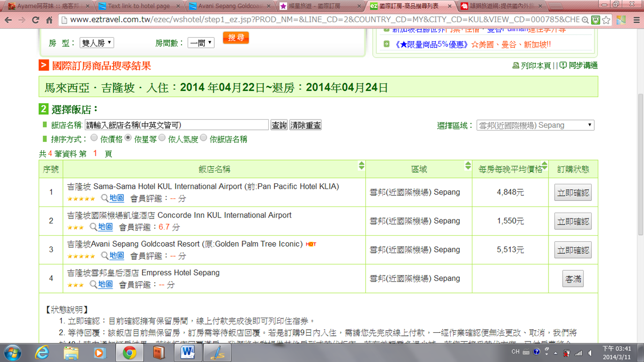Open 地圖 link for Sama-Sama Hotel

tap(117, 198)
